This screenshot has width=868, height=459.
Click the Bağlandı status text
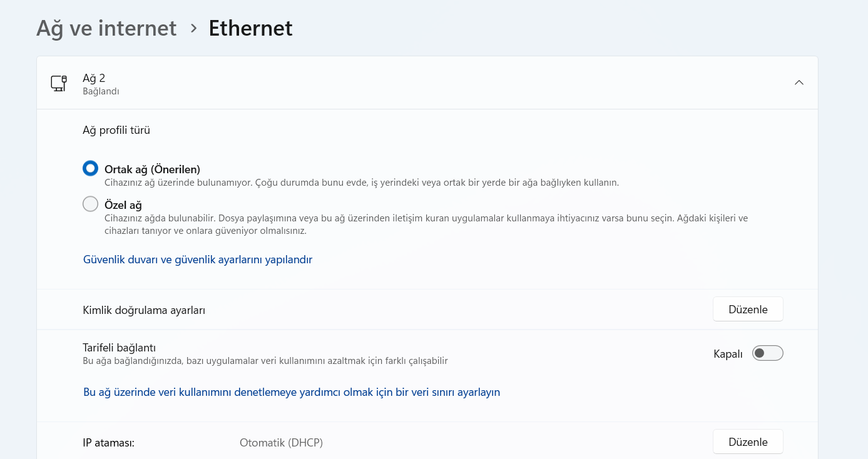tap(101, 91)
